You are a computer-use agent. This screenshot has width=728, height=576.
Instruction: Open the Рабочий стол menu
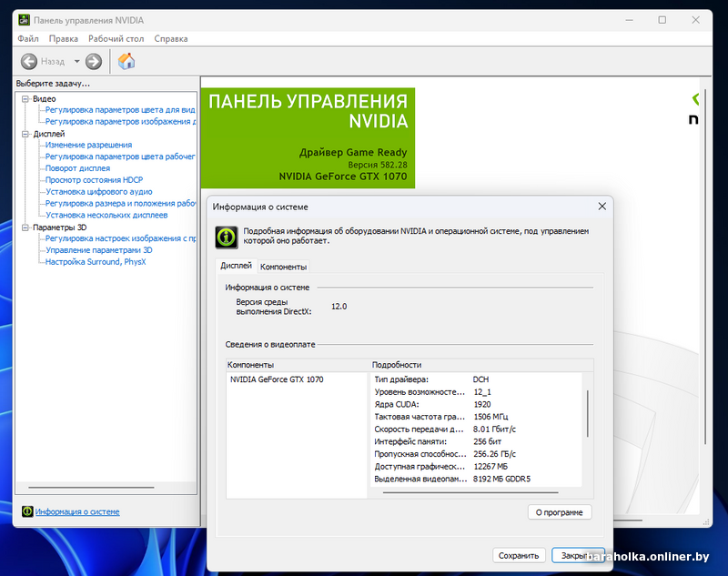point(116,38)
